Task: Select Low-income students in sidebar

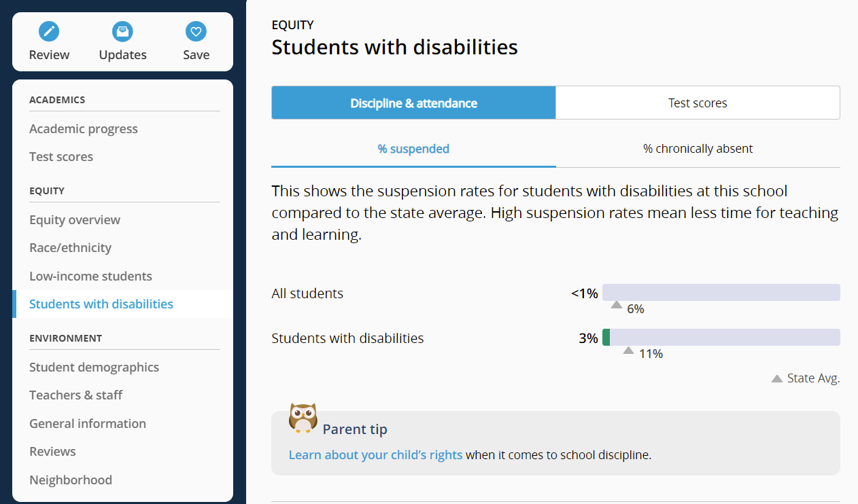Action: pyautogui.click(x=90, y=276)
